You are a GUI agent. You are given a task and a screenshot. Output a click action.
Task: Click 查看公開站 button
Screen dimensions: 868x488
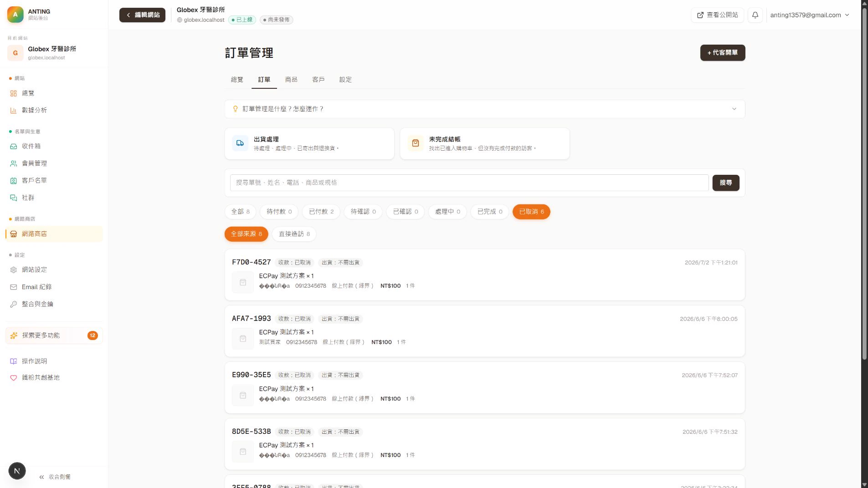click(x=718, y=15)
